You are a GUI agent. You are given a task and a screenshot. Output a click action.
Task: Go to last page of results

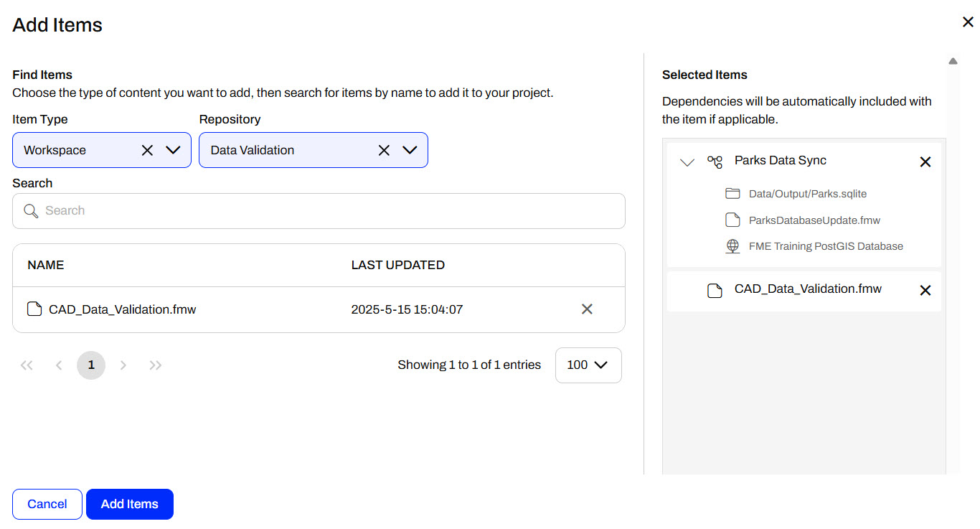tap(156, 365)
